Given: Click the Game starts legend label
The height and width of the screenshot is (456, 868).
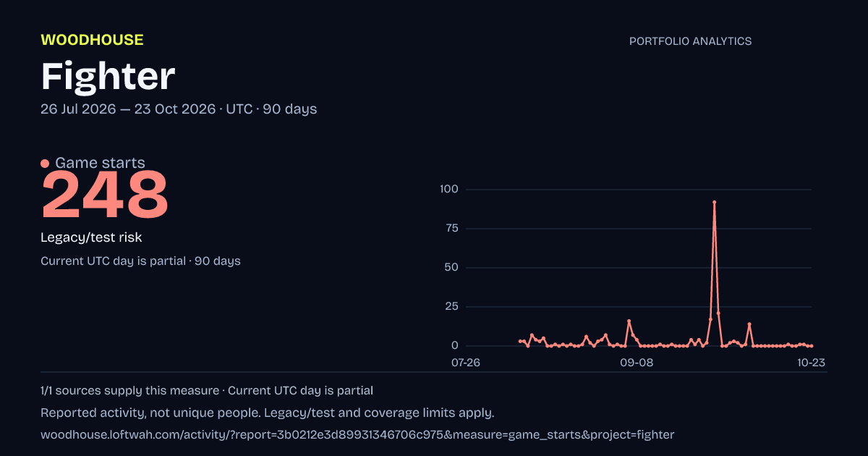Looking at the screenshot, I should (x=100, y=163).
